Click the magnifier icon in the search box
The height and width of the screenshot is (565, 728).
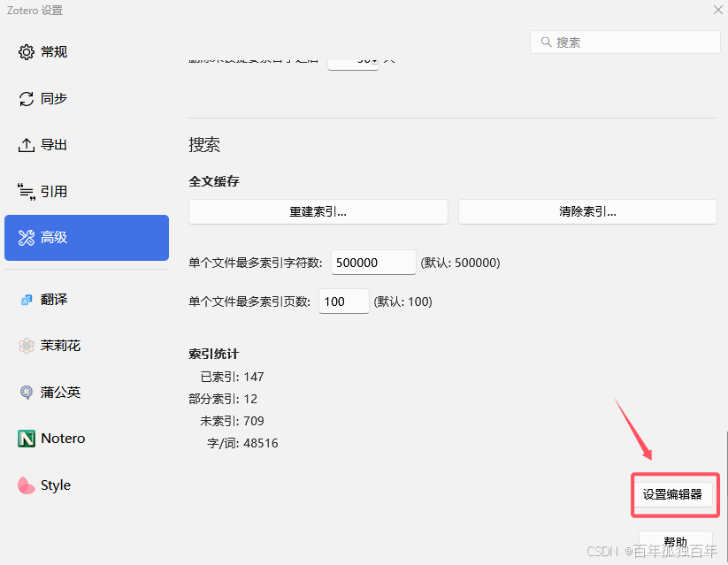point(546,42)
